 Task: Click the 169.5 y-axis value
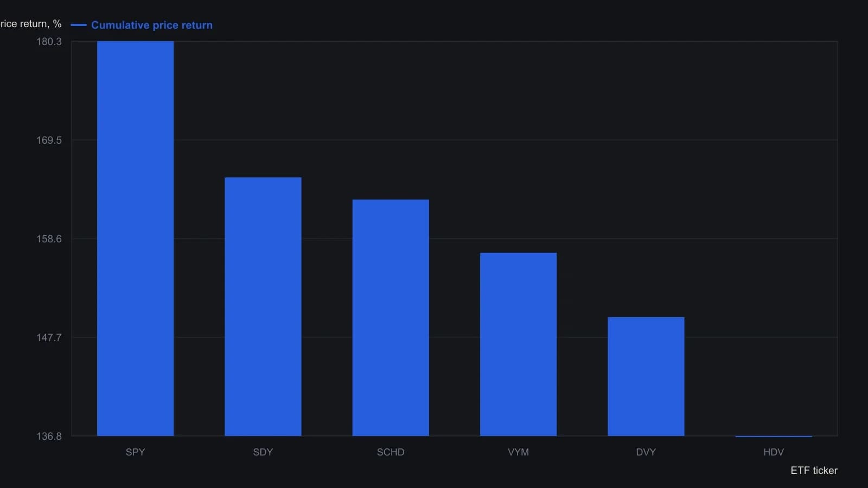49,140
